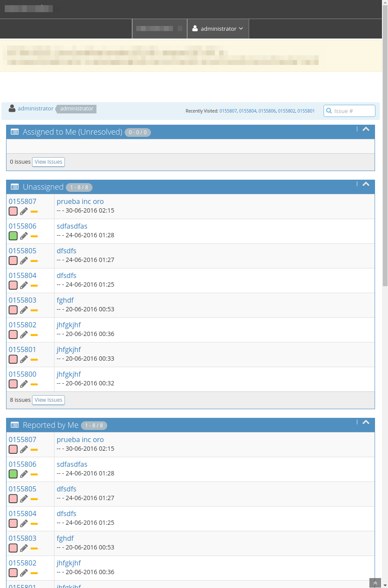Click the scroll-to-top double chevron icon
Viewport: 388px width, 588px height.
point(375,583)
